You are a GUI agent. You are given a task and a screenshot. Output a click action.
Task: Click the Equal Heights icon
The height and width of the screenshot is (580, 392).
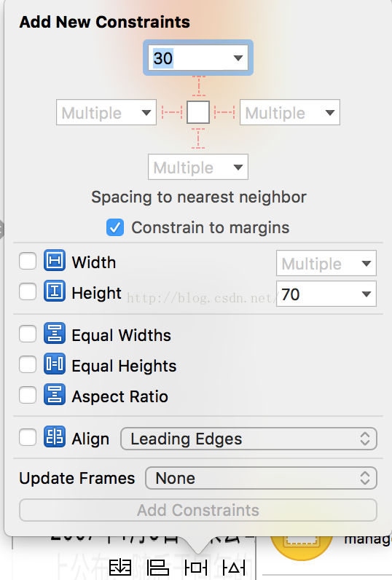click(55, 364)
